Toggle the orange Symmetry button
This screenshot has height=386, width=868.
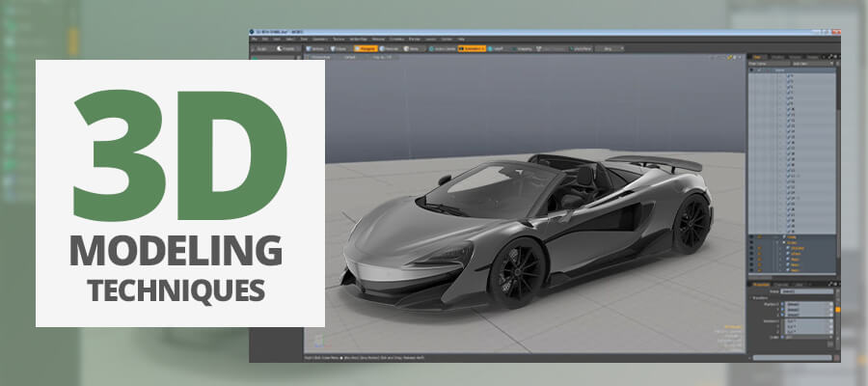point(472,47)
